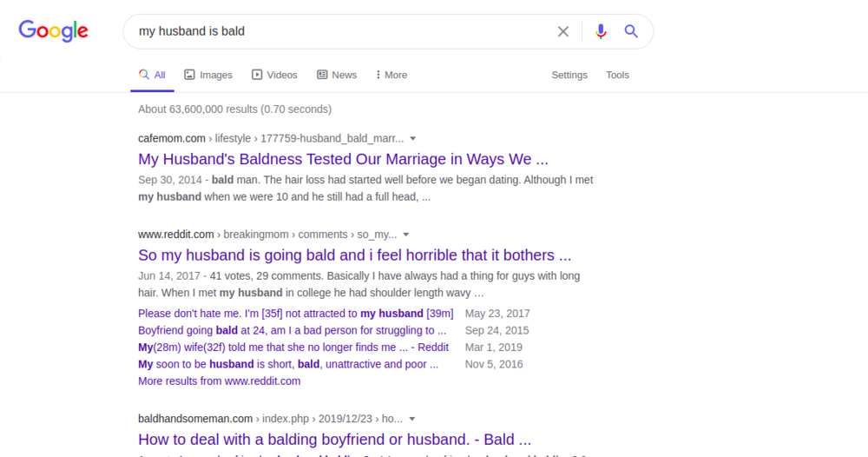
Task: Switch to the Videos tab
Action: (x=274, y=75)
